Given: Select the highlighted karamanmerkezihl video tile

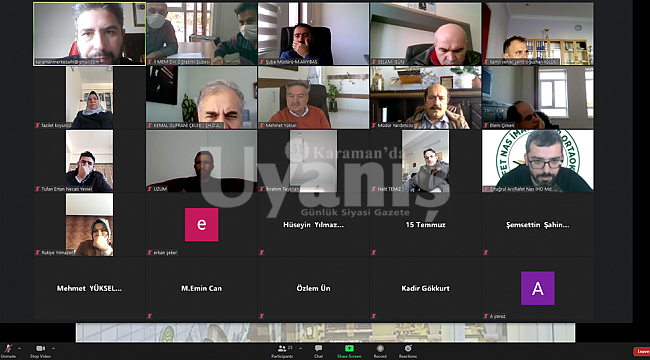Looking at the screenshot, I should tap(90, 34).
